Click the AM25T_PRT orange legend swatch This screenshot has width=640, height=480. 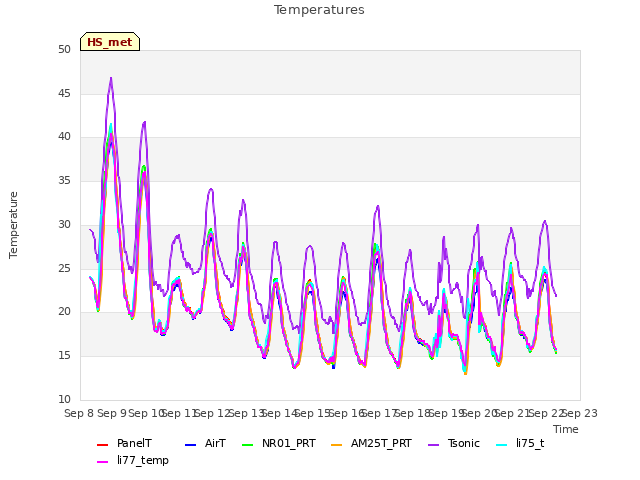[x=337, y=444]
